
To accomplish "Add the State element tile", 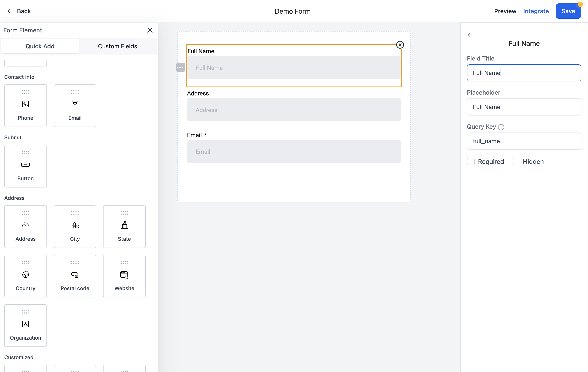I will 124,227.
